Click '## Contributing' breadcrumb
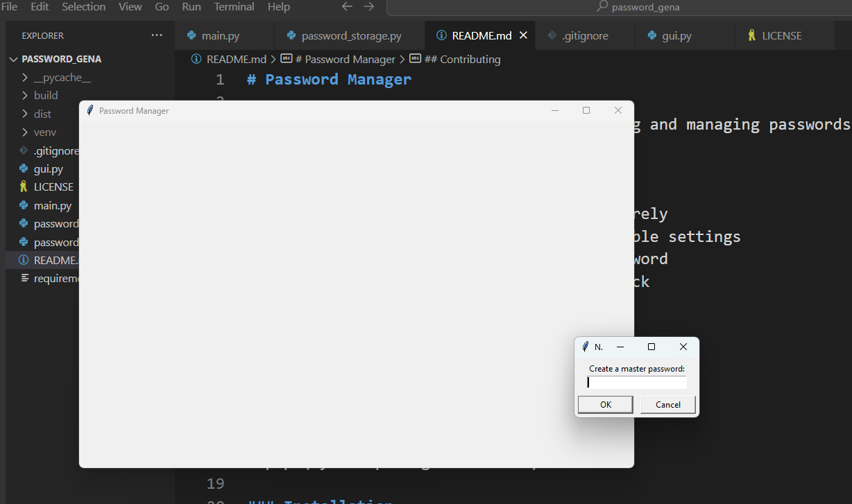 tap(462, 60)
